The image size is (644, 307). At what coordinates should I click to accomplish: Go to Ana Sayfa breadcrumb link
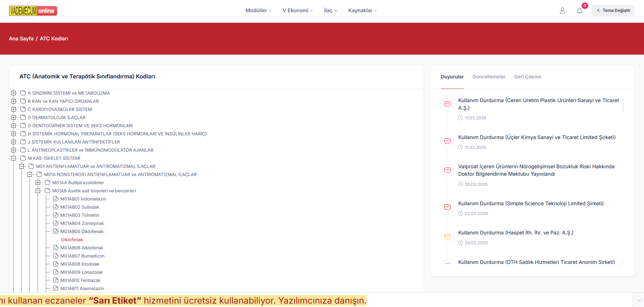pyautogui.click(x=21, y=39)
